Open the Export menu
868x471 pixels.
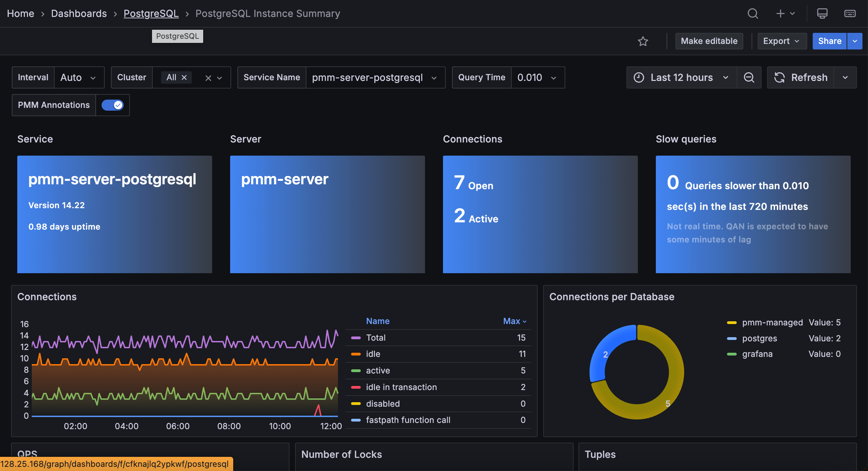(782, 41)
